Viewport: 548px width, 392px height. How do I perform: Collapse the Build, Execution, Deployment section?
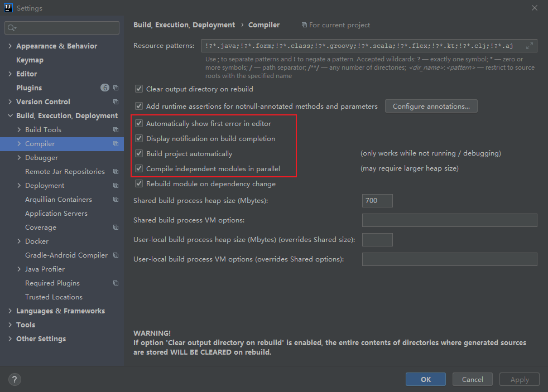click(10, 115)
